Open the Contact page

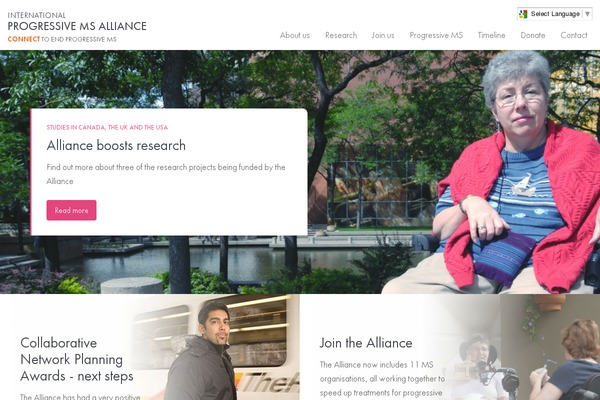pyautogui.click(x=574, y=35)
